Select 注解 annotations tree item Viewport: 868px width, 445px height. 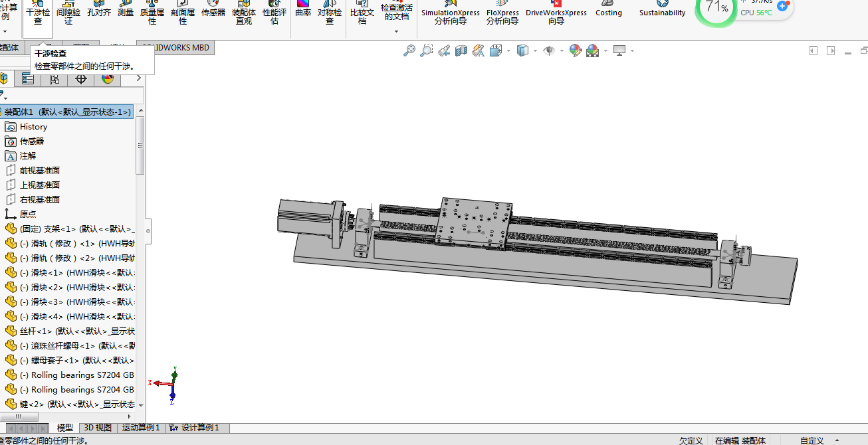click(28, 156)
